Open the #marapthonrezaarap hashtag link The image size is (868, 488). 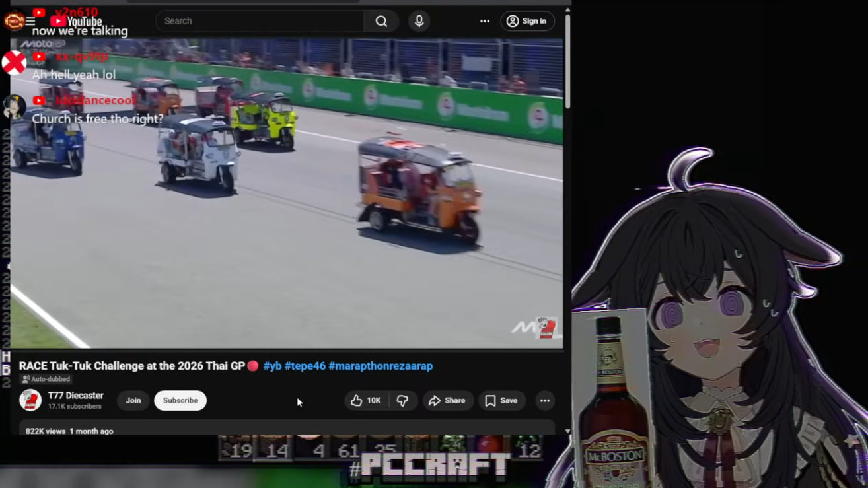click(x=380, y=366)
